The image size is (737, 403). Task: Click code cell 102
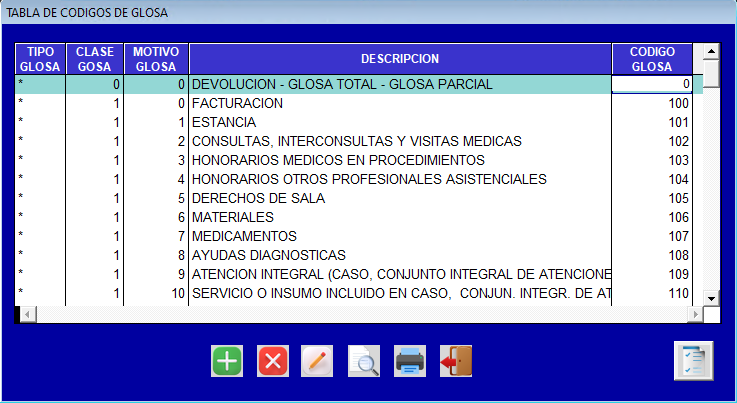[652, 141]
